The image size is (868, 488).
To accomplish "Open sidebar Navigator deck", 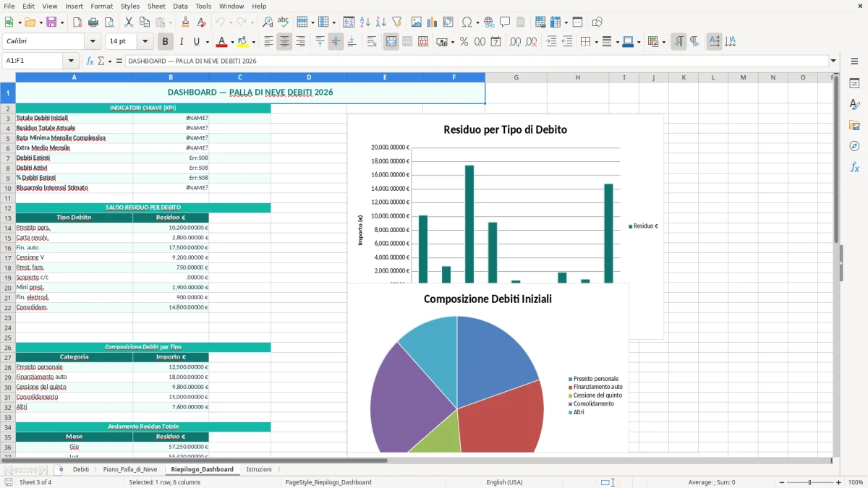I will [854, 146].
